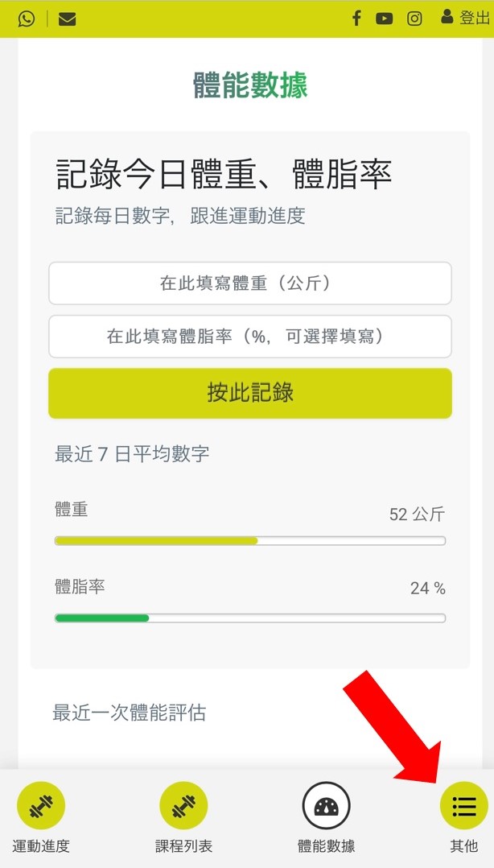Tap the 體能數據 gauge icon
Viewport: 494px width, 868px height.
coord(326,805)
